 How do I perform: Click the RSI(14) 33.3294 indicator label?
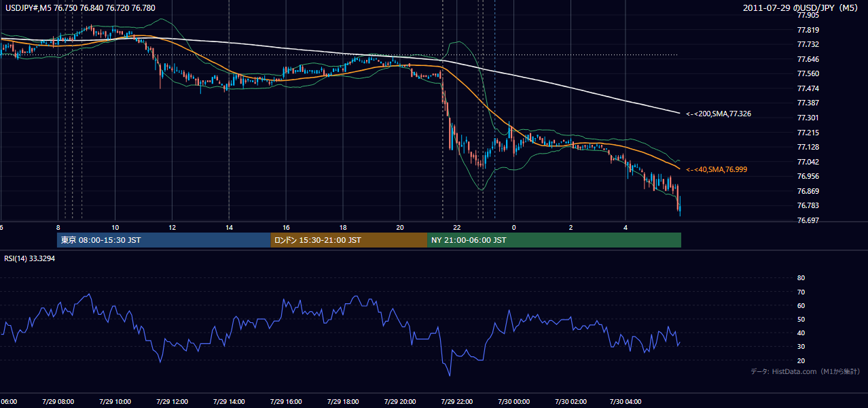31,258
